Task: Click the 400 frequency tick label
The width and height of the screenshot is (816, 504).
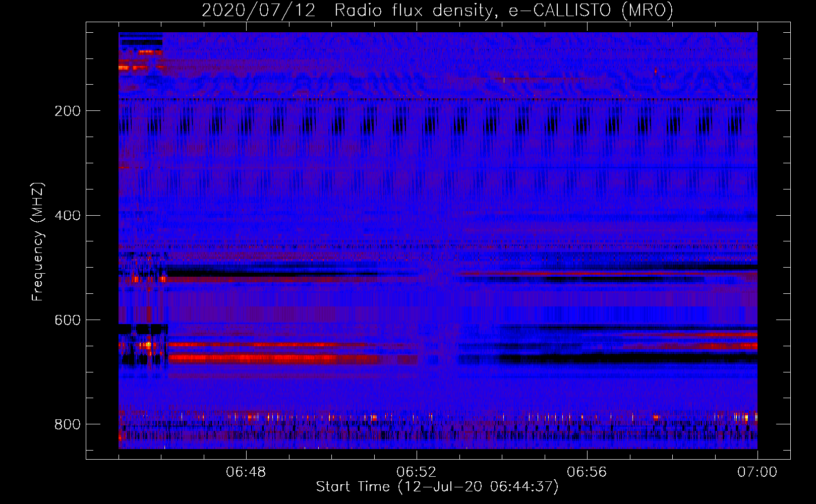Action: (67, 216)
